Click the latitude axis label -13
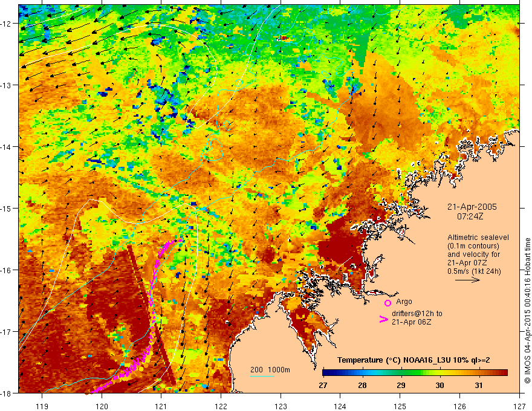The image size is (532, 411). 6,85
